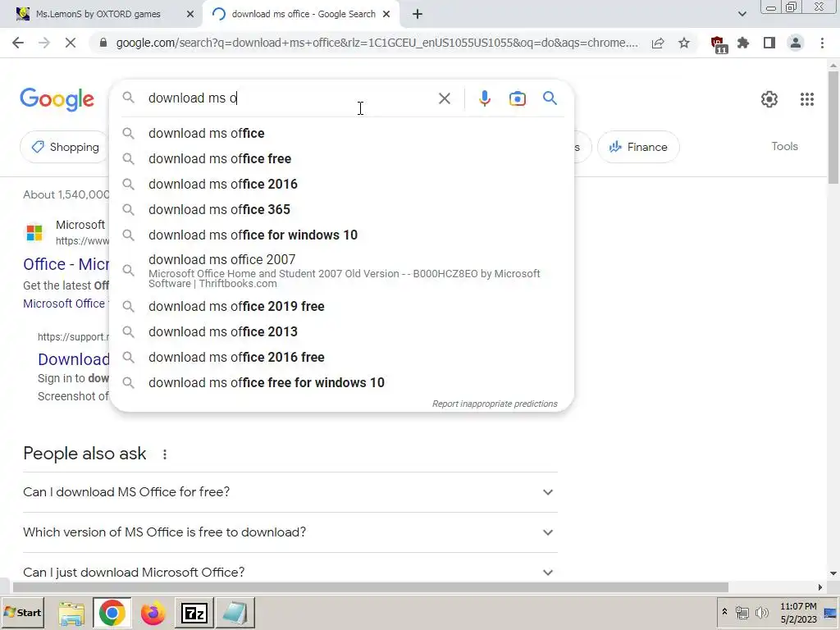Go back with the browser back arrow
The image size is (840, 630).
tap(18, 43)
